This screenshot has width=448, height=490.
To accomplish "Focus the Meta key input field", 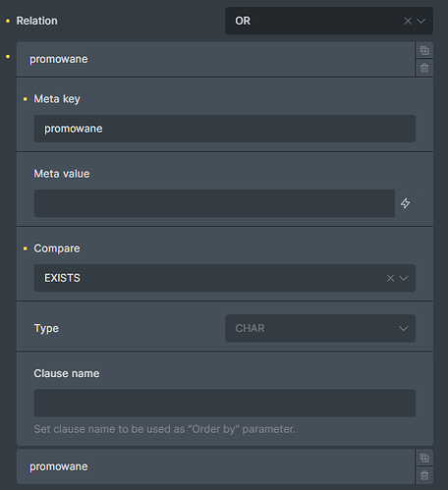I will [225, 129].
